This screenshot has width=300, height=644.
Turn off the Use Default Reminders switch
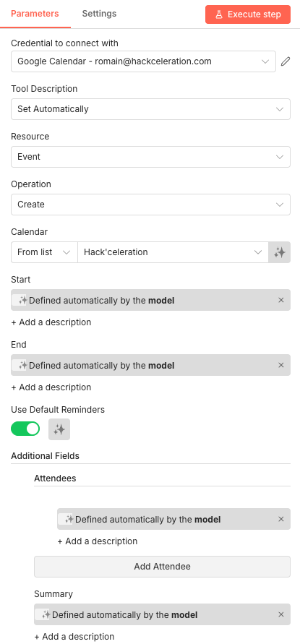(x=25, y=429)
